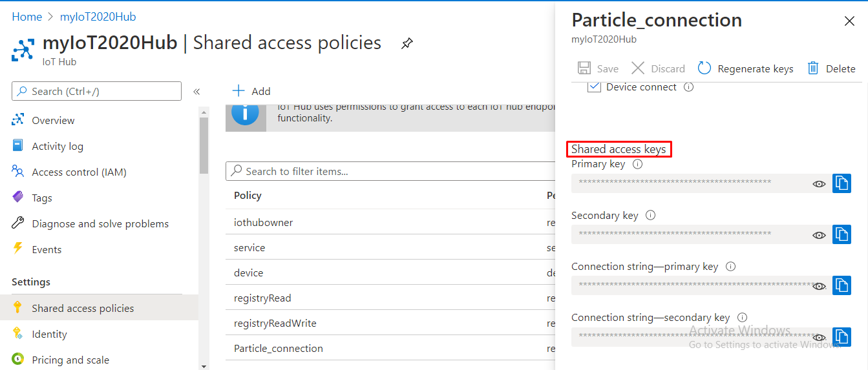Click the Access control (IAM) icon
The width and height of the screenshot is (868, 370).
[18, 172]
